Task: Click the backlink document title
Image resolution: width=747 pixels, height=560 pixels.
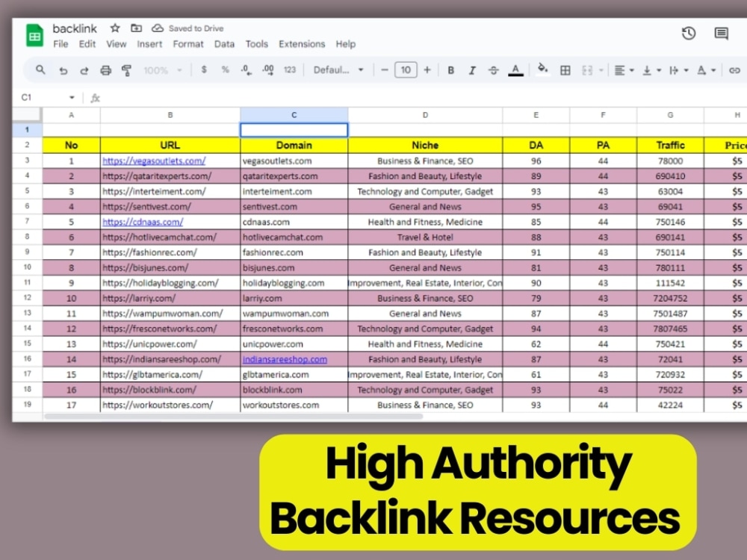Action: [x=74, y=28]
